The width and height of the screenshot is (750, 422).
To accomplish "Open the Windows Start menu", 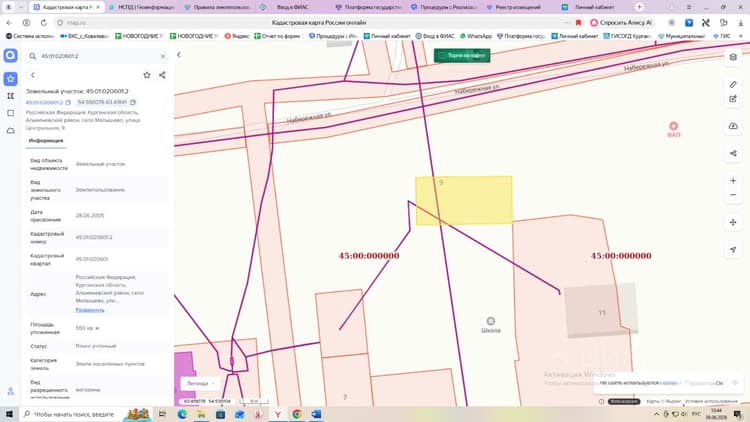I will point(9,414).
